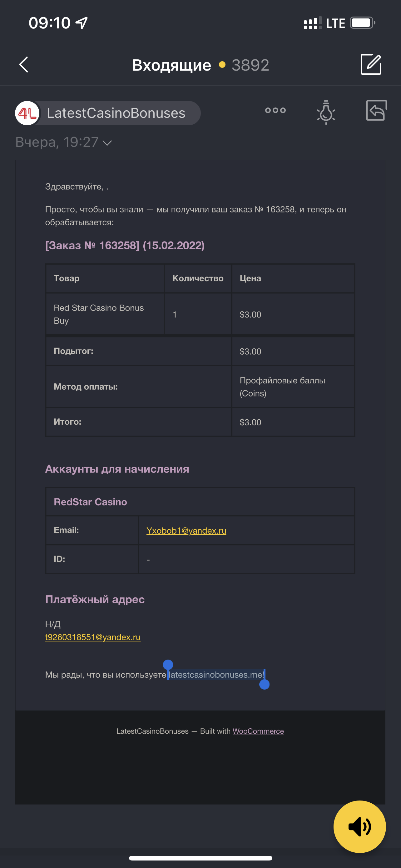Tap the Входящие inbox title
Screen dimensions: 401x868
171,65
